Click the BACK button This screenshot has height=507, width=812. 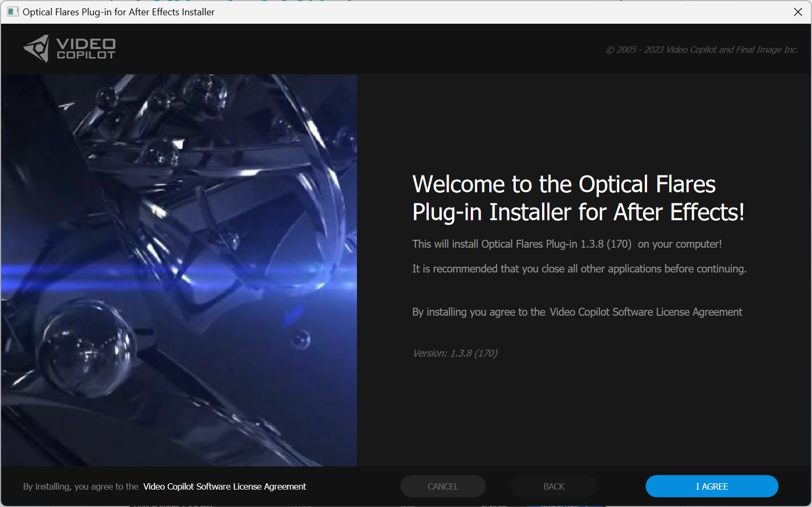click(554, 486)
